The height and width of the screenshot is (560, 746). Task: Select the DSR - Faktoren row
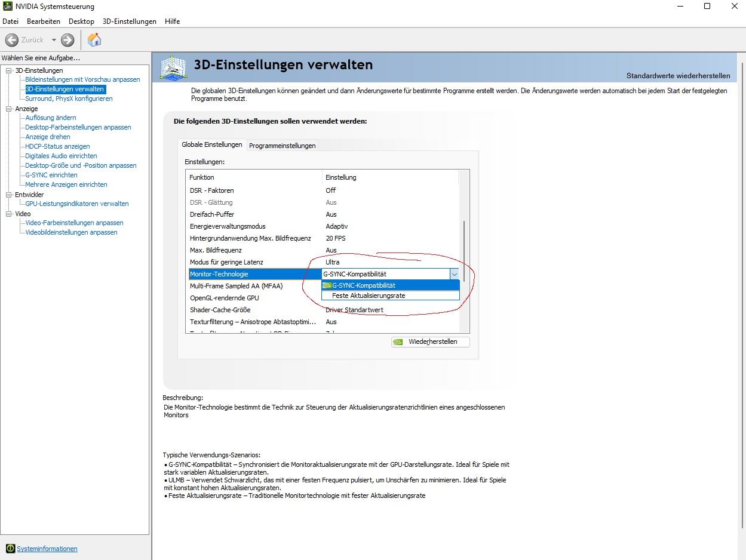[323, 190]
